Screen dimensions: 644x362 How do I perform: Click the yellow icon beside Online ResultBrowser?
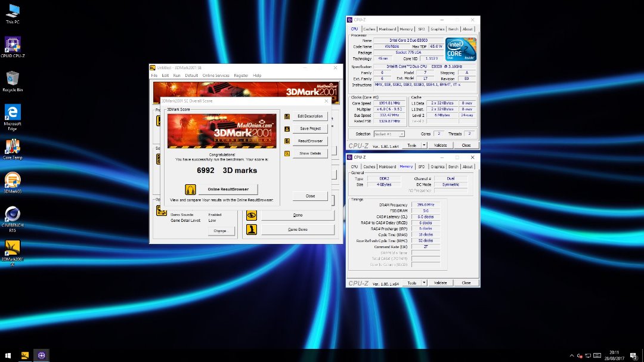(190, 190)
